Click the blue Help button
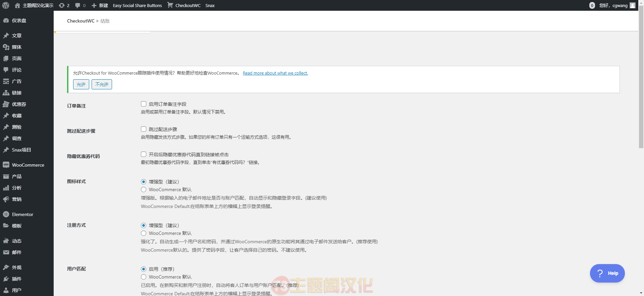 (x=607, y=273)
